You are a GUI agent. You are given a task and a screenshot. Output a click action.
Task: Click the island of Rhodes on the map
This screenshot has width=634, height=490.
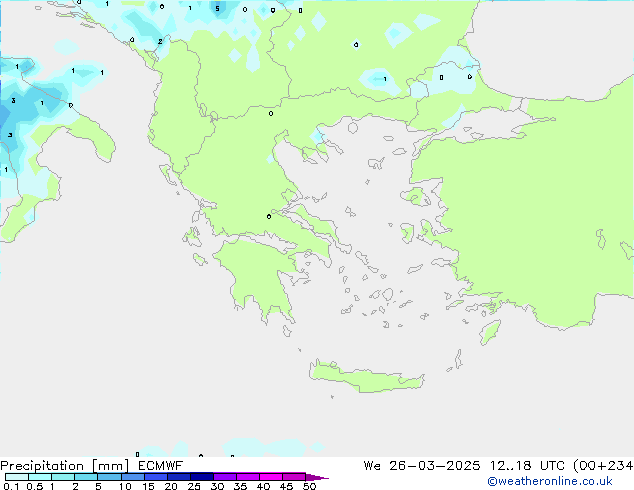point(490,332)
